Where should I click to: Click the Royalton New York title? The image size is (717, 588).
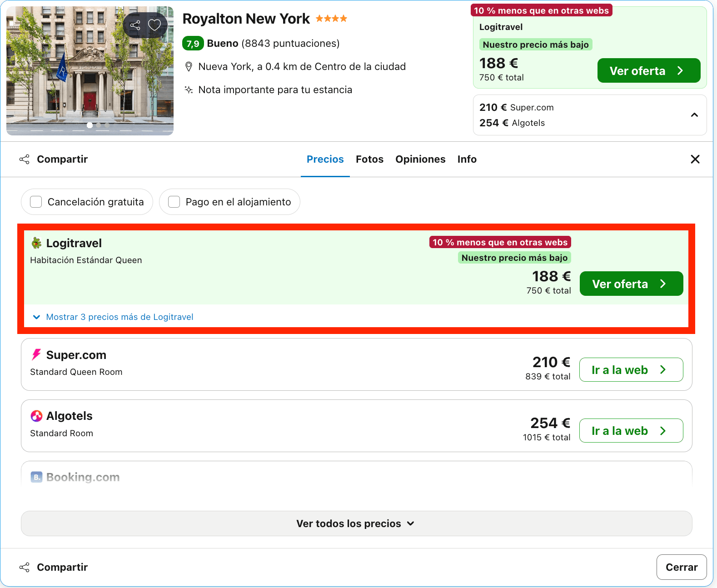[x=246, y=19]
